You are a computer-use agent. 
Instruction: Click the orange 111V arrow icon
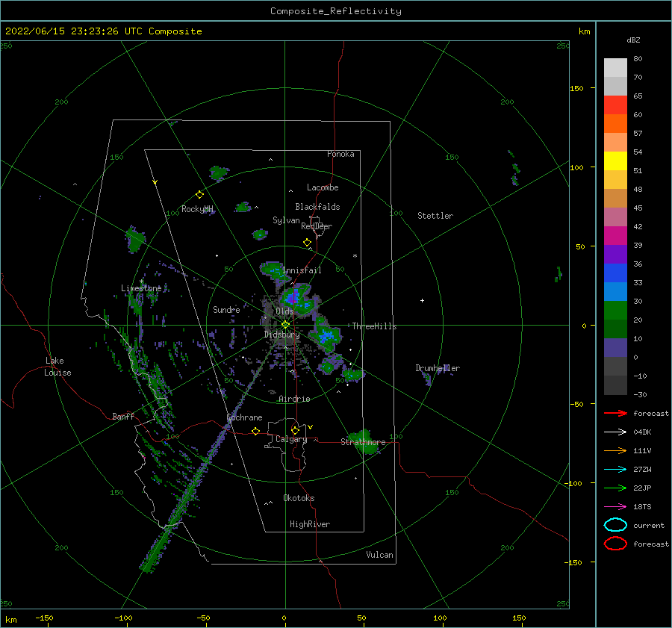[x=615, y=450]
